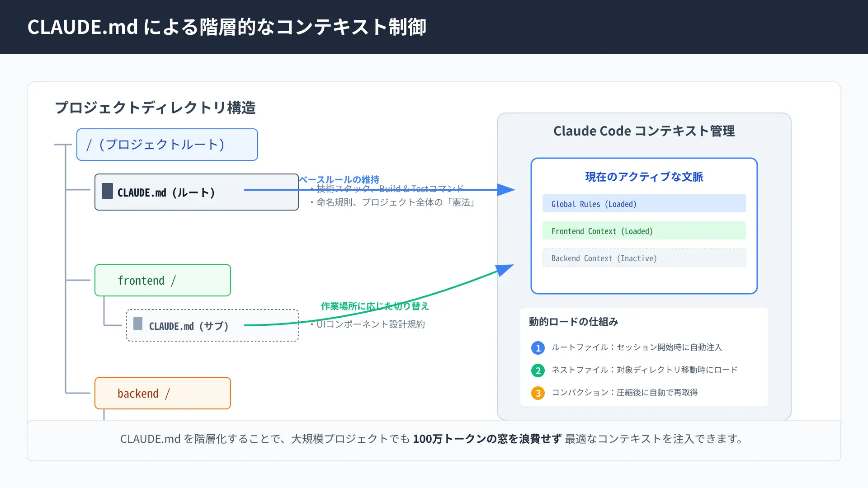Click the file icon beside CLAUDE.md (ルート)
Image resolution: width=868 pixels, height=488 pixels.
pyautogui.click(x=107, y=191)
